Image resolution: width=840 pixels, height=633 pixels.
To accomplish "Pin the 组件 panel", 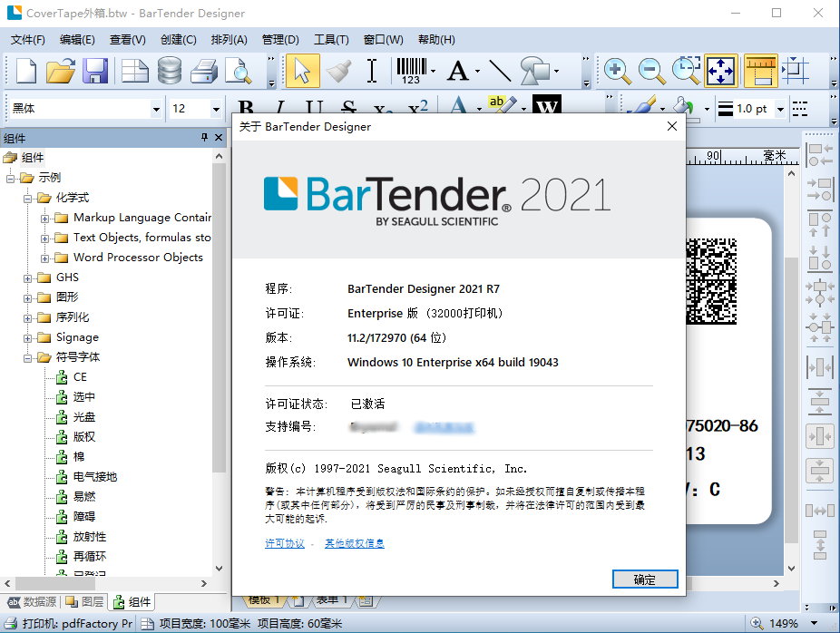I will tap(204, 138).
